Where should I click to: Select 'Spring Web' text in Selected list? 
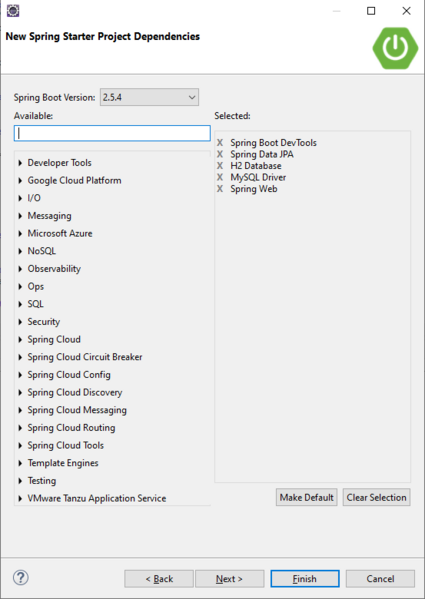point(254,189)
